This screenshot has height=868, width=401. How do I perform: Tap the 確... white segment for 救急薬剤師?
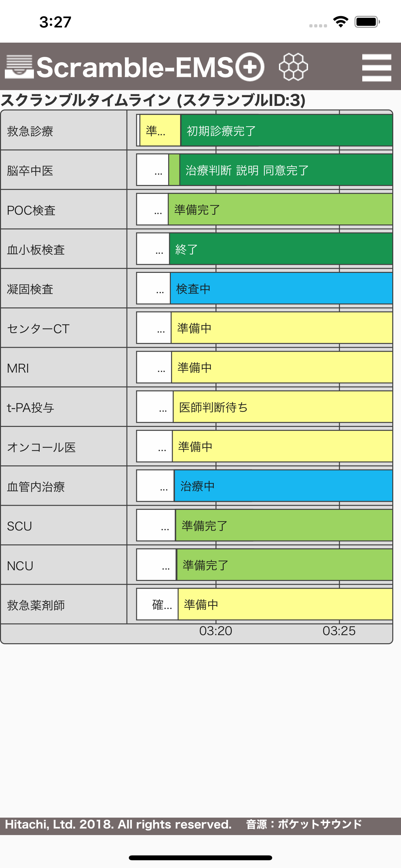click(157, 604)
